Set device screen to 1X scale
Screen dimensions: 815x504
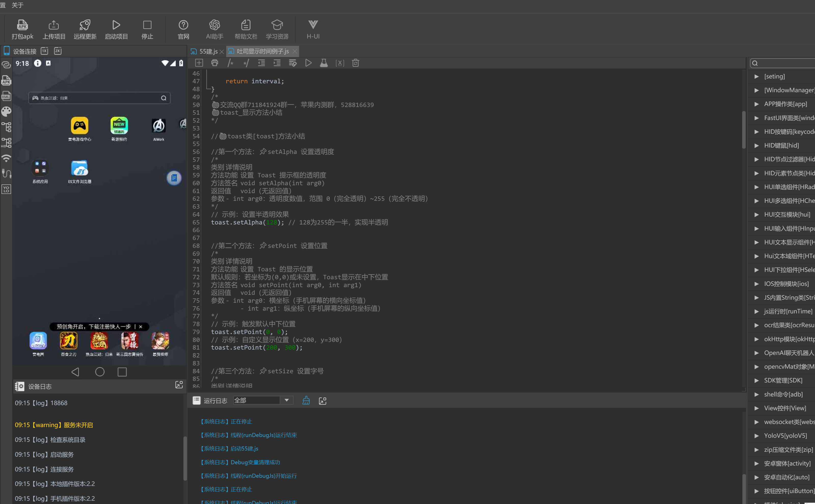coord(44,51)
